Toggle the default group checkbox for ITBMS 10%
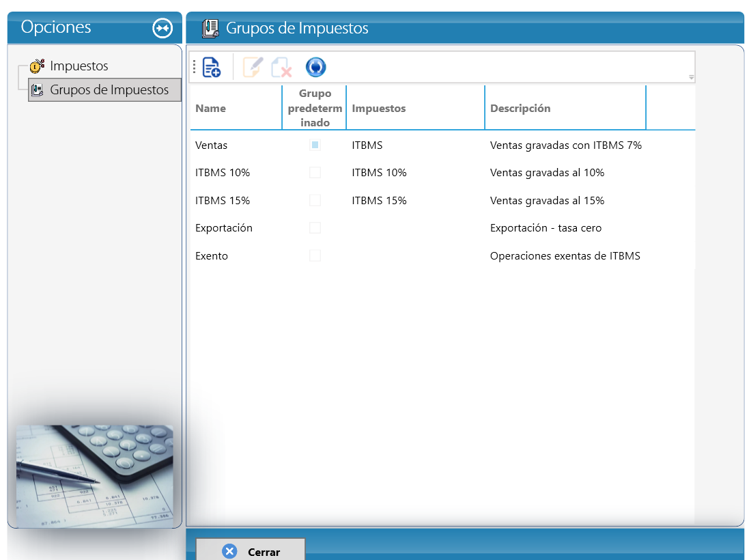 click(x=315, y=173)
